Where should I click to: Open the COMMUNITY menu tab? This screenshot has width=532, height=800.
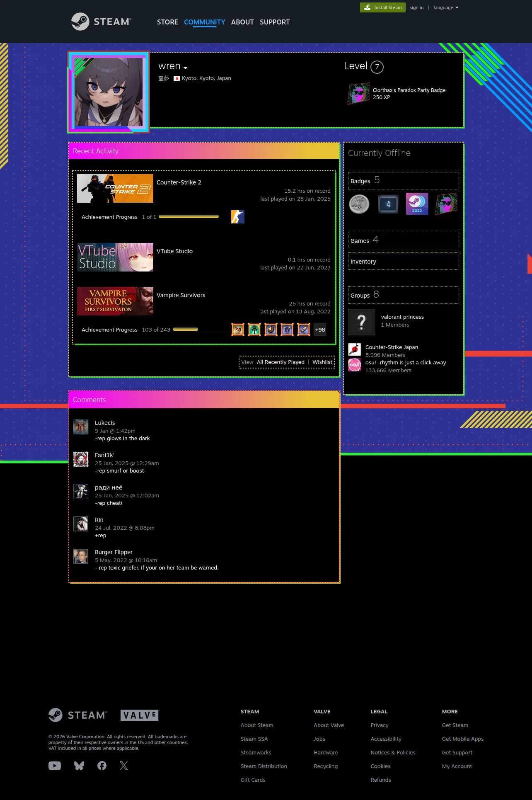tap(205, 22)
